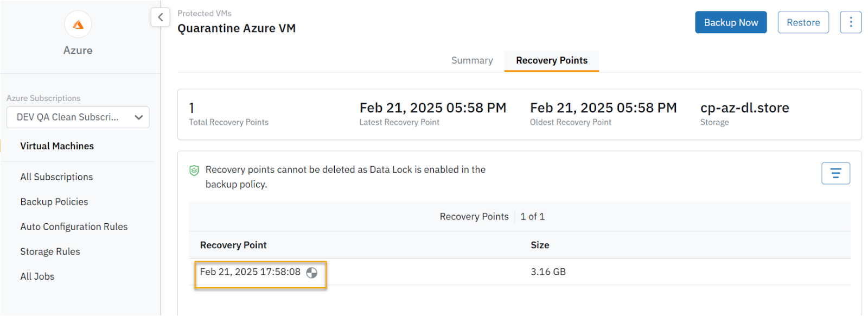Click the filter lines icon button
The width and height of the screenshot is (868, 316).
pyautogui.click(x=835, y=173)
